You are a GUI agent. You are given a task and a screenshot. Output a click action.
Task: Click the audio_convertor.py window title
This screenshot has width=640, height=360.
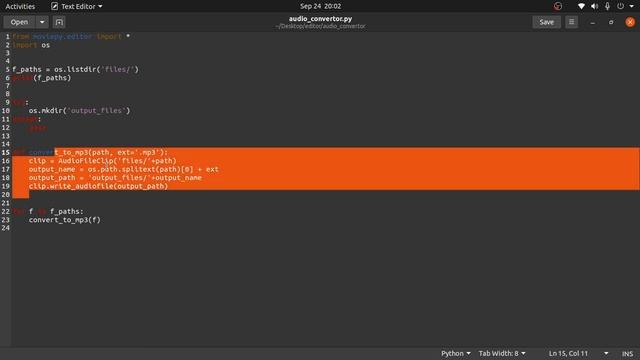[320, 18]
